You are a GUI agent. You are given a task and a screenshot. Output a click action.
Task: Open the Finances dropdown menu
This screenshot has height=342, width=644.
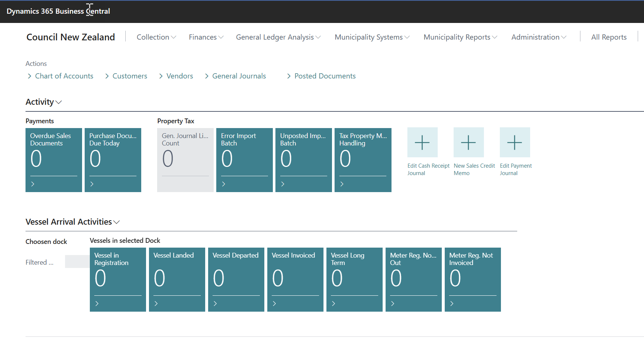(x=206, y=37)
